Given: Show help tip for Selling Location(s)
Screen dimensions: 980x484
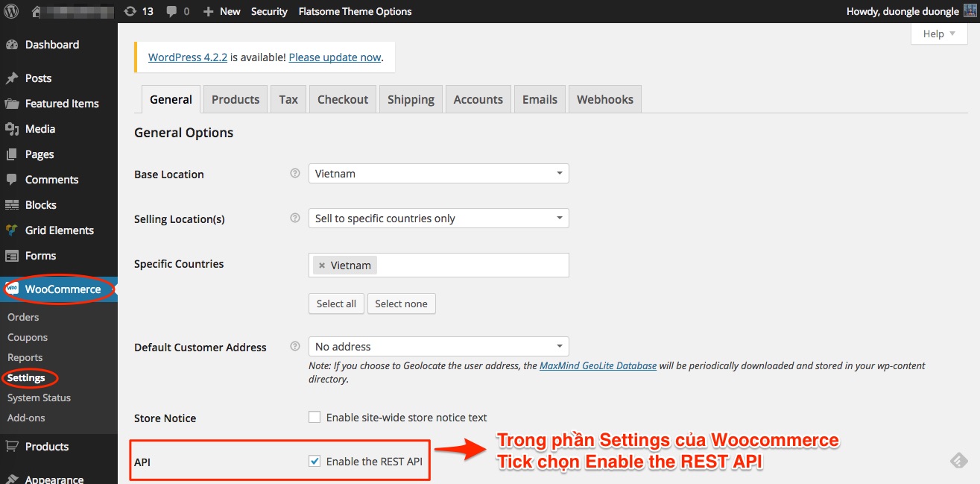Looking at the screenshot, I should tap(294, 219).
